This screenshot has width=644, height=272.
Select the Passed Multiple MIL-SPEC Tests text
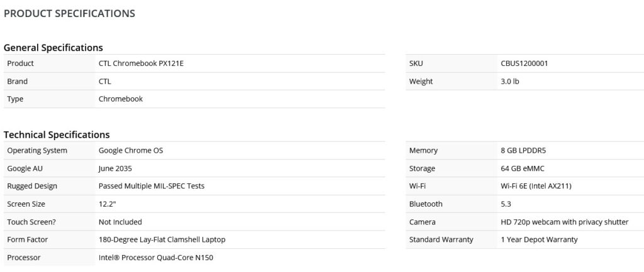pyautogui.click(x=152, y=187)
